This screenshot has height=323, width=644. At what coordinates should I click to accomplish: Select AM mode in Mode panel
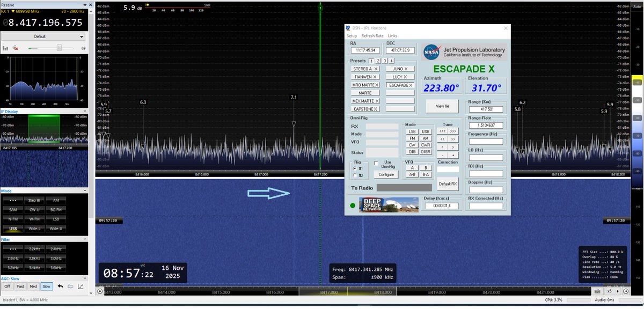point(56,200)
